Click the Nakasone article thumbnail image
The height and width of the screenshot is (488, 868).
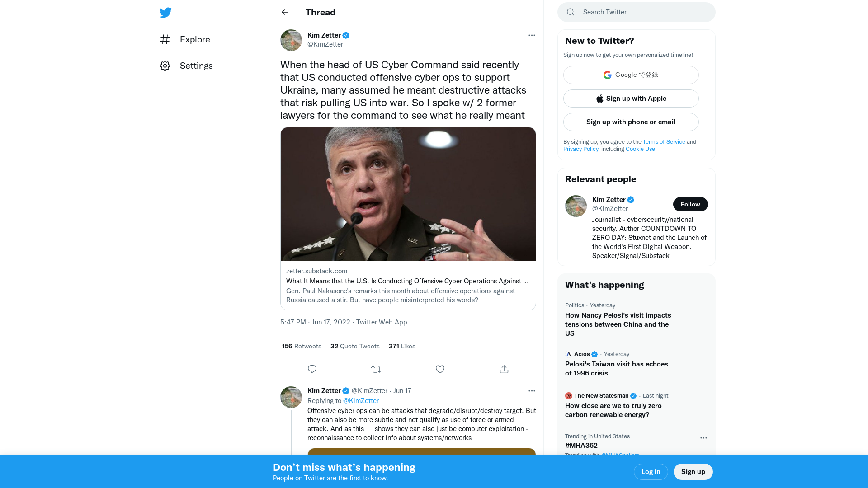click(x=407, y=194)
